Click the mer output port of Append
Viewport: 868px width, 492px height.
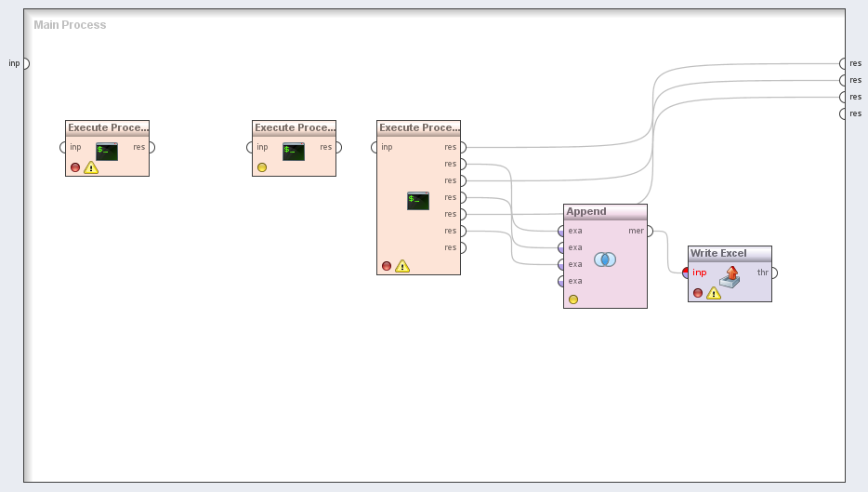coord(649,231)
